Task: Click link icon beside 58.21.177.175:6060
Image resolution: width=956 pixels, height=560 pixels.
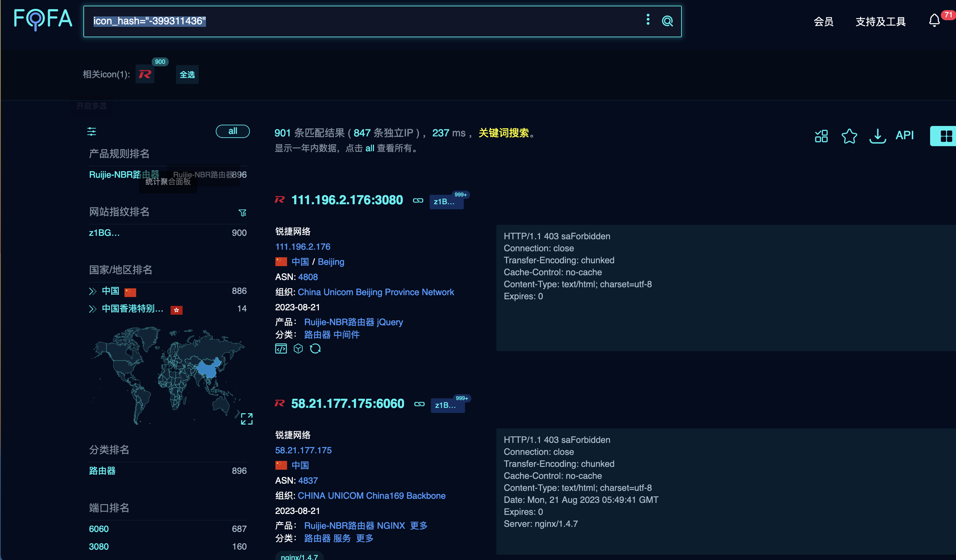Action: coord(419,404)
